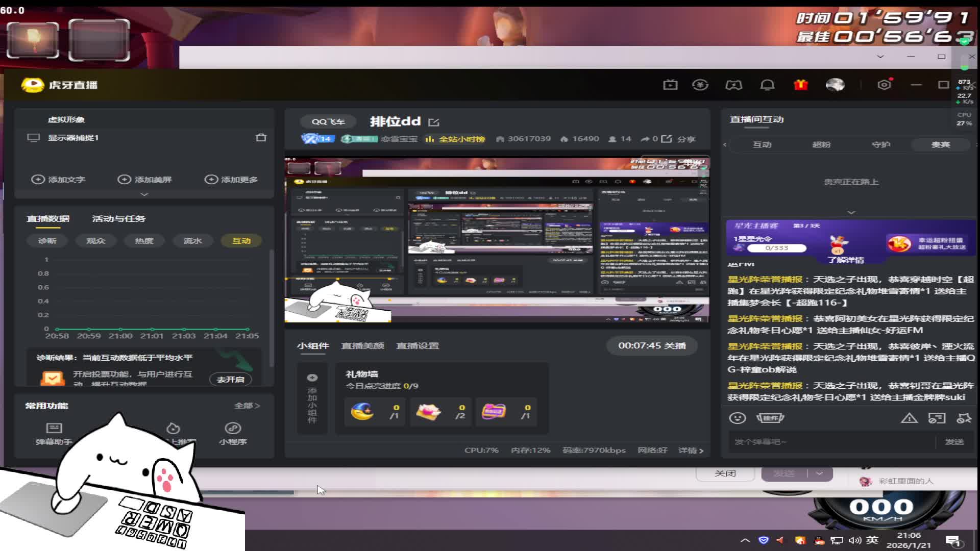Click the gamepad icon in header
Image resolution: width=980 pixels, height=551 pixels.
pos(733,85)
